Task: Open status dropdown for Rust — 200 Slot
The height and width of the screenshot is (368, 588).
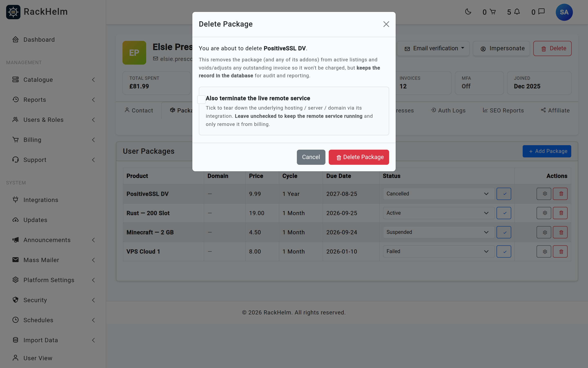Action: click(439, 213)
